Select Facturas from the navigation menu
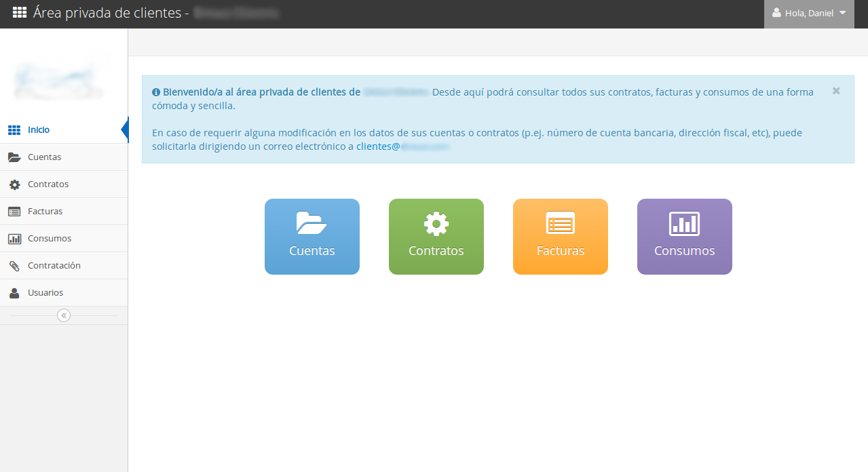This screenshot has width=868, height=472. [43, 211]
